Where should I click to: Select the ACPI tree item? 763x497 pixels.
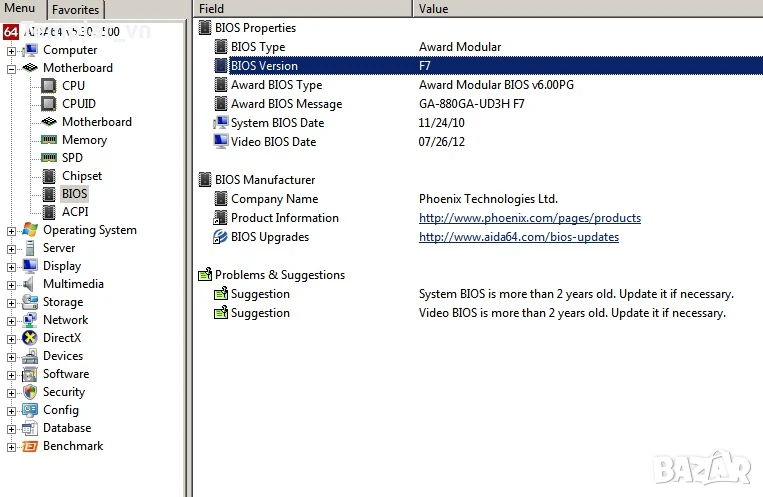click(75, 212)
